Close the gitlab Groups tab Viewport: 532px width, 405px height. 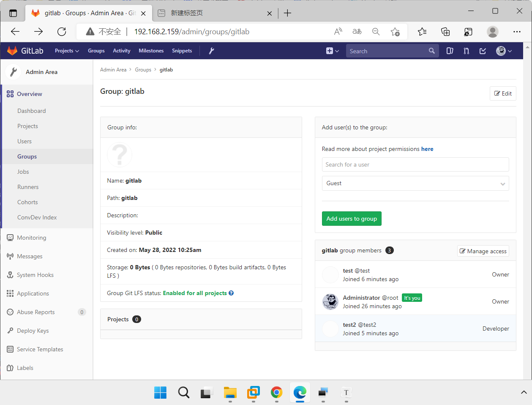coord(143,14)
